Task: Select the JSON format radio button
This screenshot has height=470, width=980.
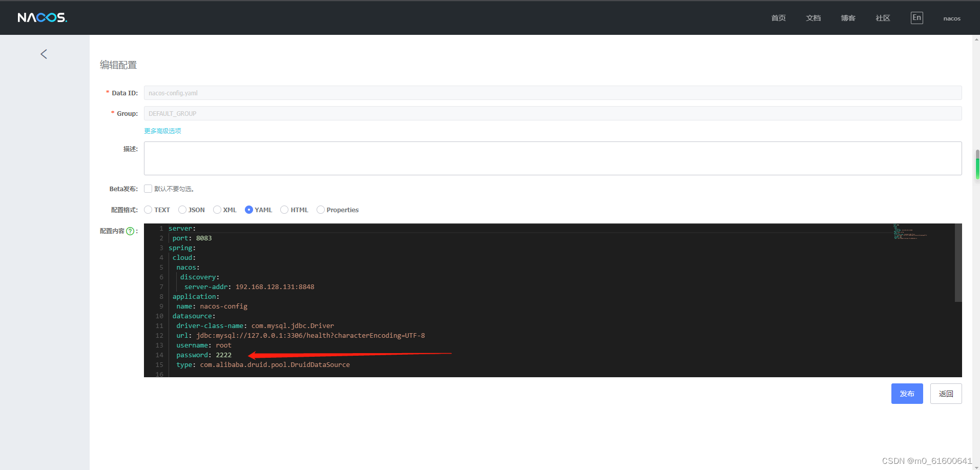Action: tap(182, 210)
